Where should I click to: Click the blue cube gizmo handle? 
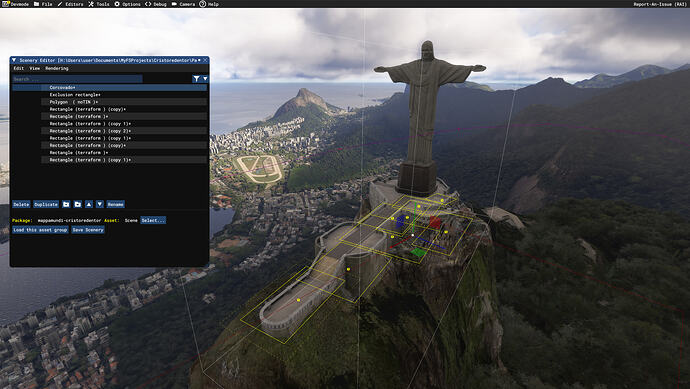pyautogui.click(x=400, y=220)
